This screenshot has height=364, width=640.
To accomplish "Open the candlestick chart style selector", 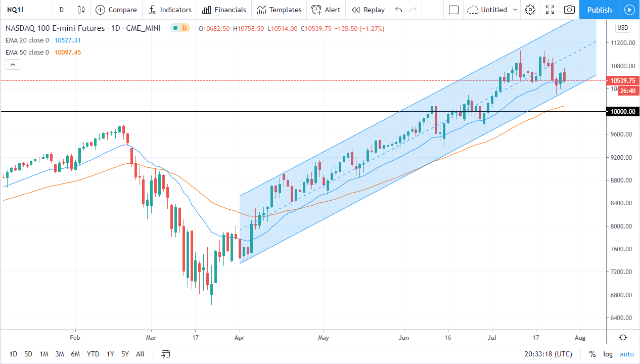I will pyautogui.click(x=81, y=10).
